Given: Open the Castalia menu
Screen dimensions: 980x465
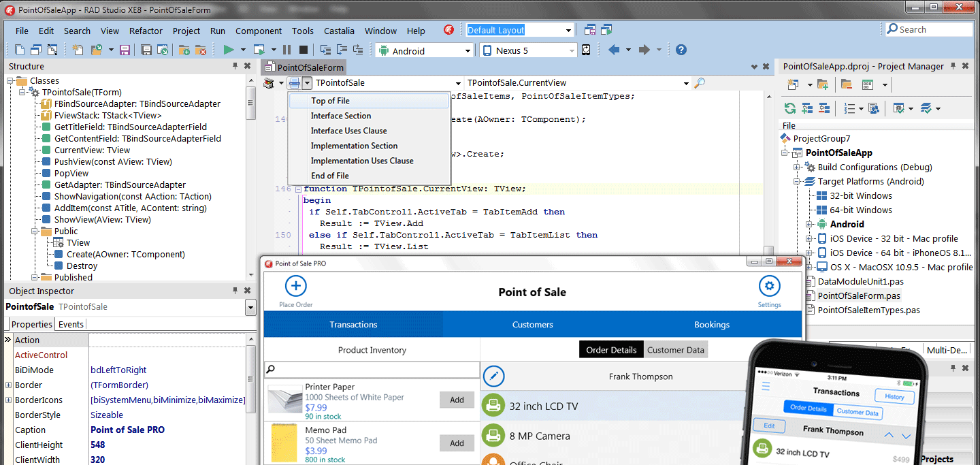Looking at the screenshot, I should pyautogui.click(x=338, y=31).
